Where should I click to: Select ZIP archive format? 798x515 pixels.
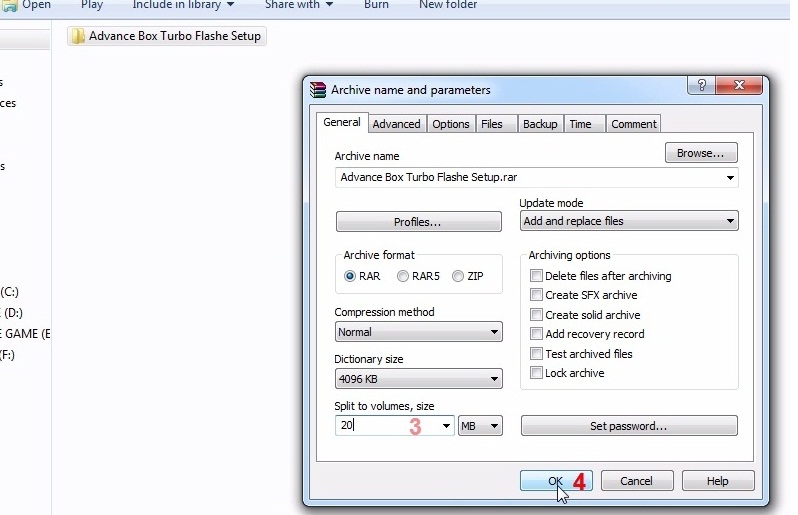(x=458, y=276)
